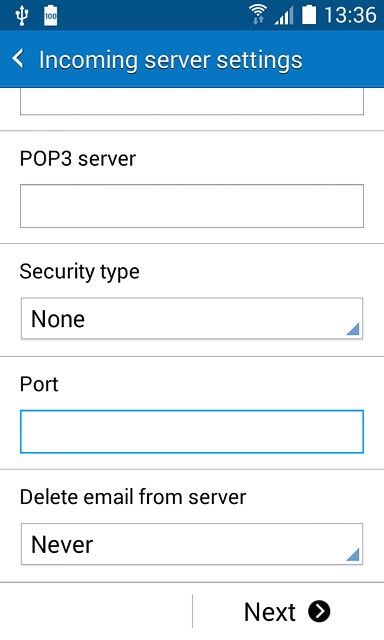Tap the Wi-Fi signal status icon
The width and height of the screenshot is (384, 640).
click(258, 15)
